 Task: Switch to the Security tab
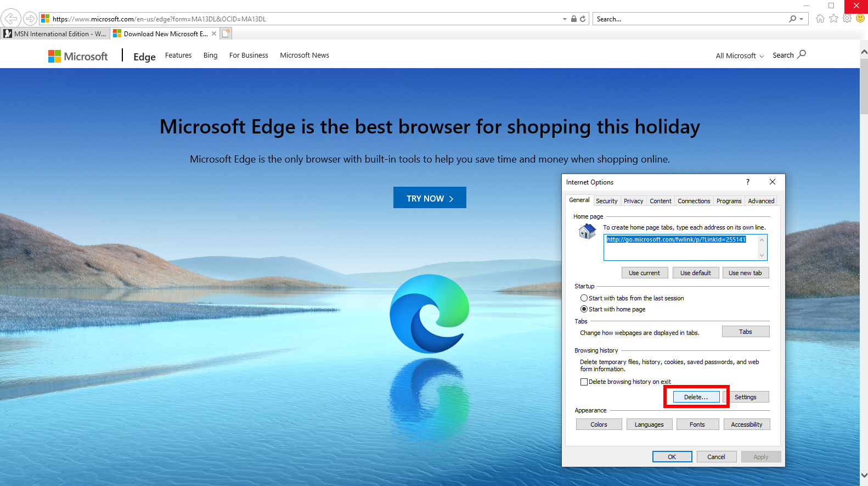(x=606, y=201)
